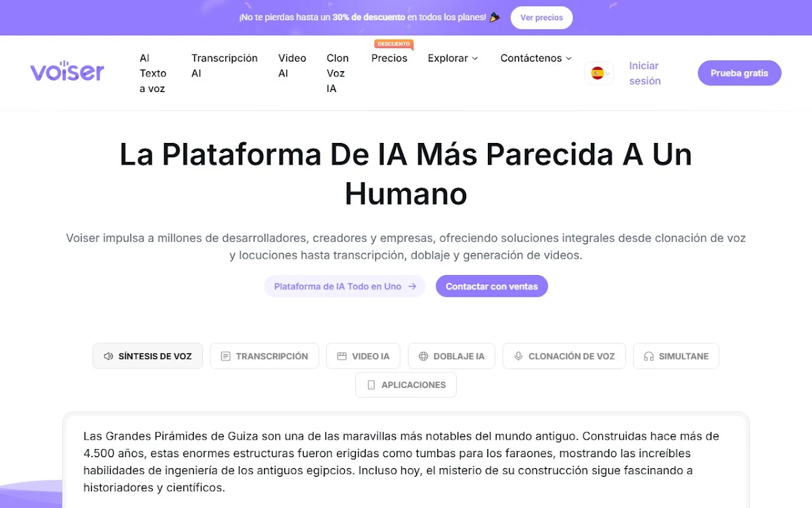Viewport: 812px width, 508px height.
Task: Select the Síntesis de voz tab
Action: (148, 356)
